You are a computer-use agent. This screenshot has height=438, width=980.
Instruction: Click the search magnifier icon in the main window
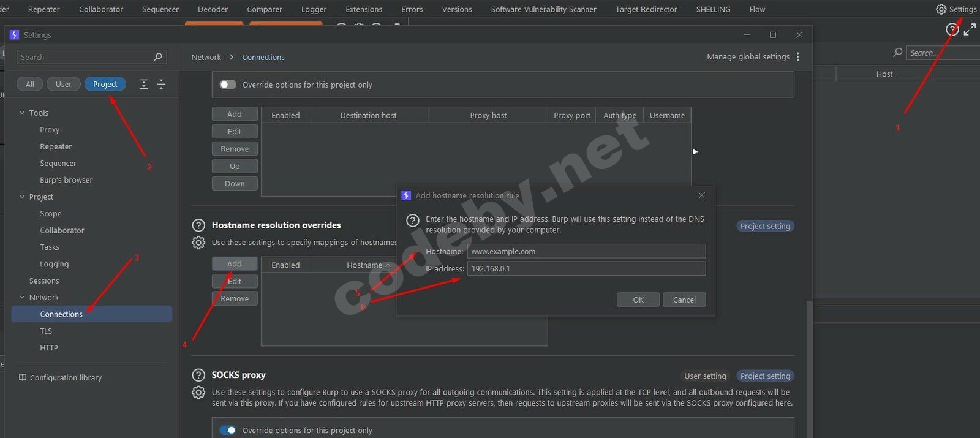[x=898, y=53]
